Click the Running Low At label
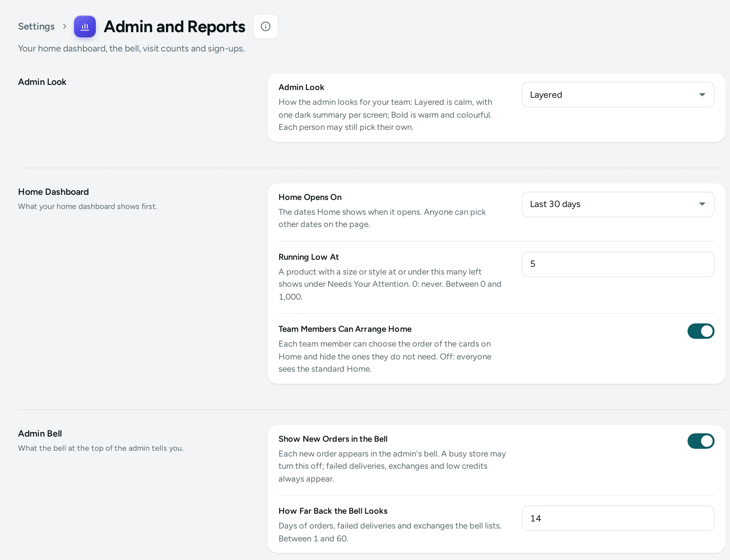Viewport: 730px width, 560px height. point(308,257)
